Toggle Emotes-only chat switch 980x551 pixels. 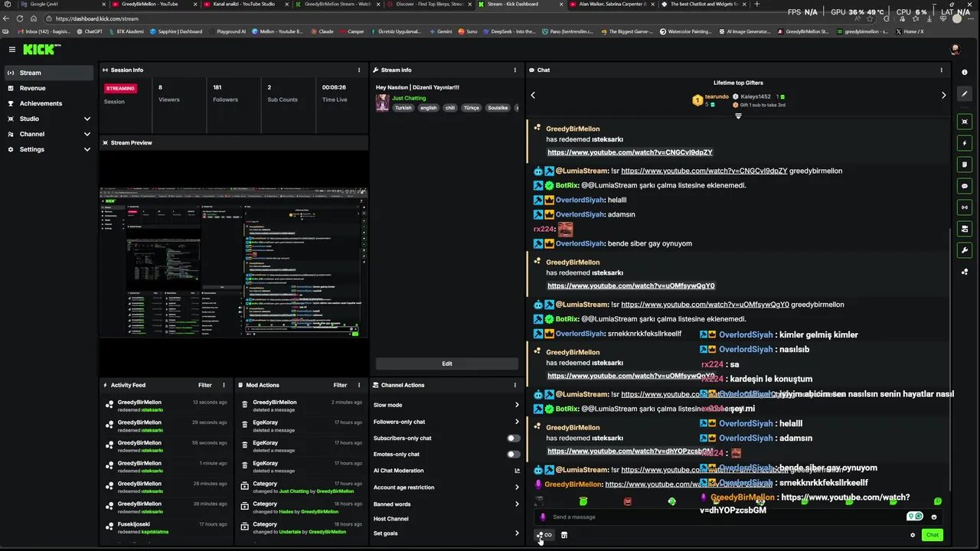point(514,454)
